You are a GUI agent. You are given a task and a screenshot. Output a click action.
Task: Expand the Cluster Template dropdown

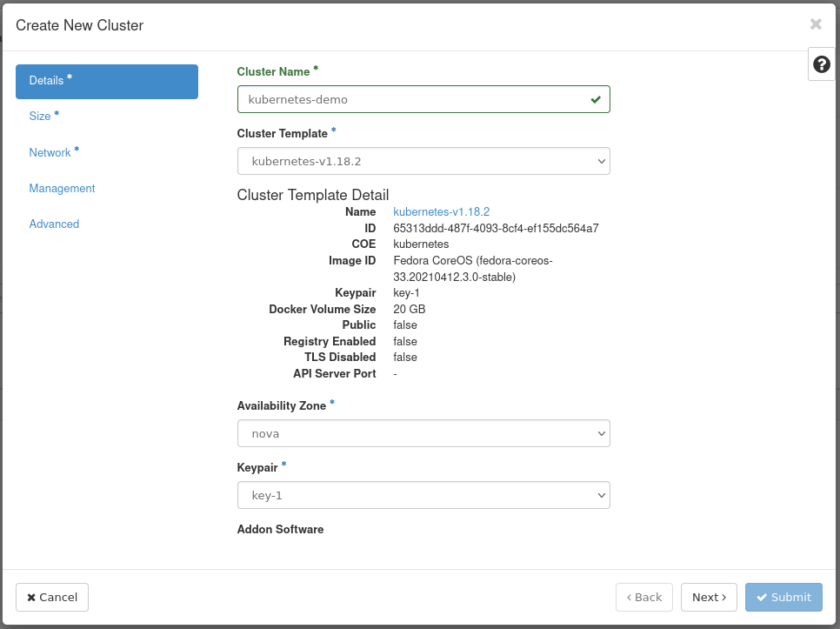coord(423,161)
